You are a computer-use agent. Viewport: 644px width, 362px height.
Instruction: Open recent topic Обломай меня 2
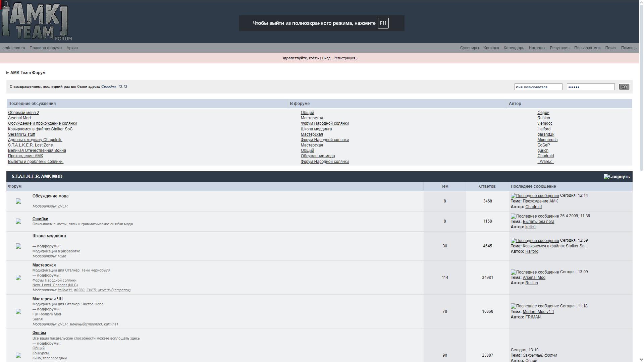coord(23,113)
